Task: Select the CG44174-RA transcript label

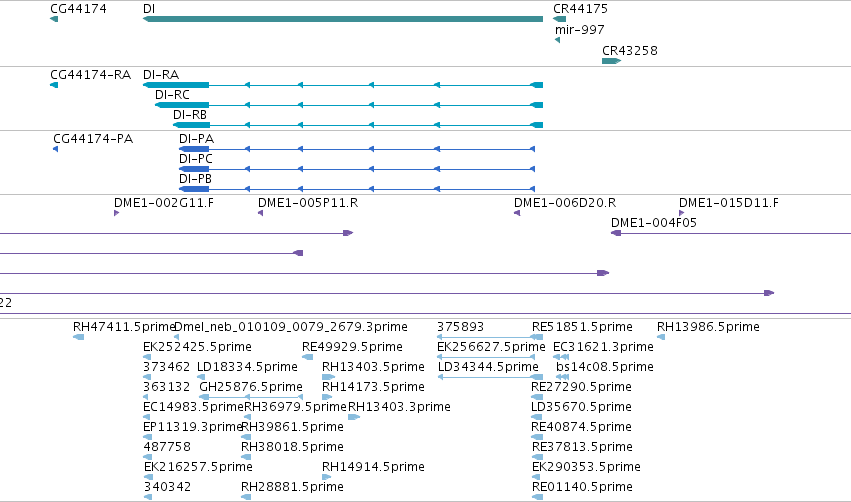Action: [x=91, y=75]
